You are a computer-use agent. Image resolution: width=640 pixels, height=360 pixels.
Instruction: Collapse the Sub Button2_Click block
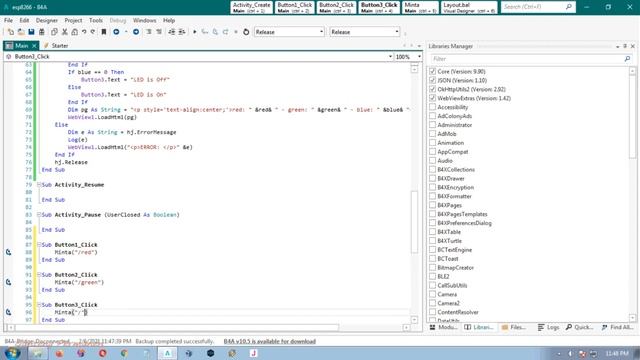pos(39,275)
